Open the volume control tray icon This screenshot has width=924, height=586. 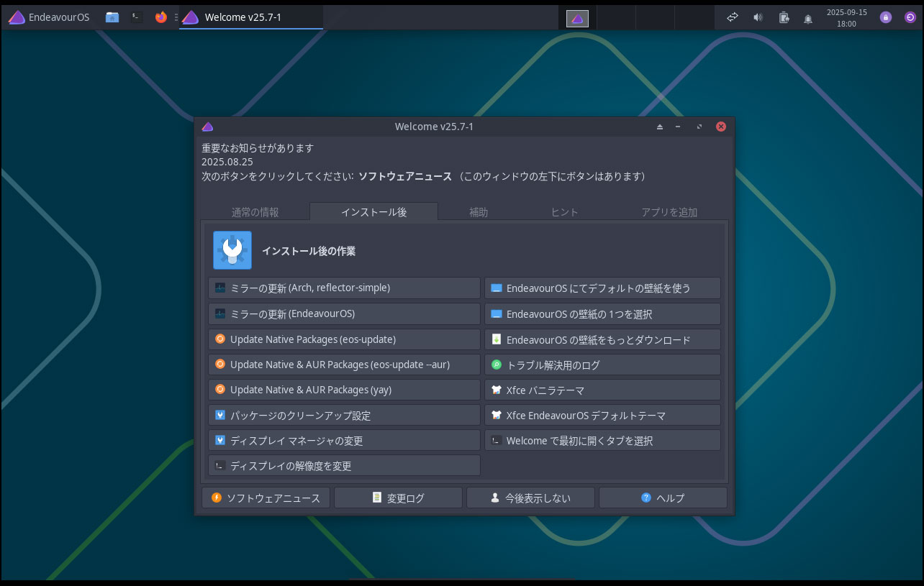pos(758,17)
